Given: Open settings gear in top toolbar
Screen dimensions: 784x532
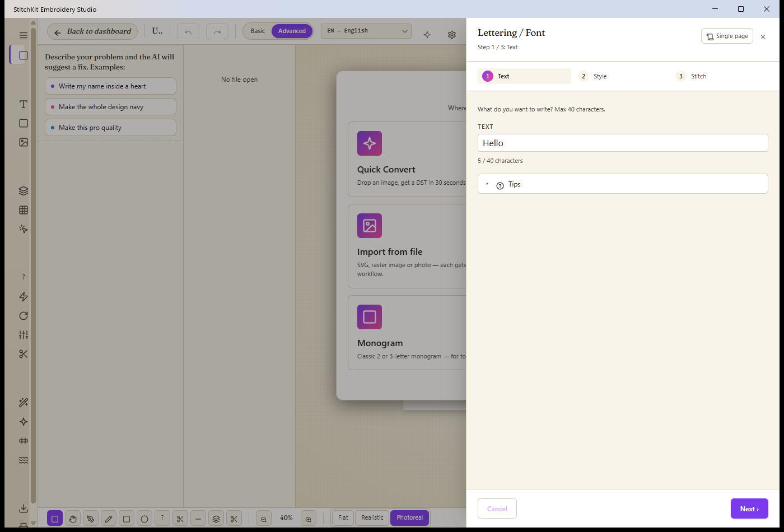Looking at the screenshot, I should pyautogui.click(x=452, y=35).
